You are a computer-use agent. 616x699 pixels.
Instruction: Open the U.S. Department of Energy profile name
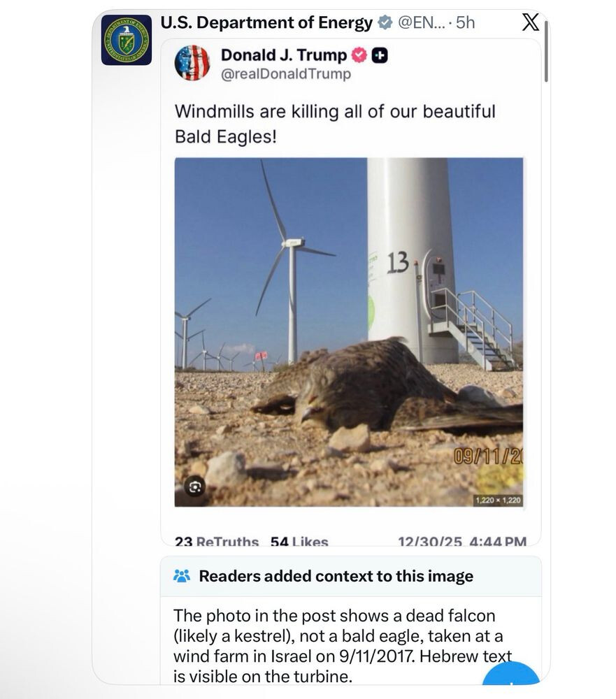click(x=266, y=23)
